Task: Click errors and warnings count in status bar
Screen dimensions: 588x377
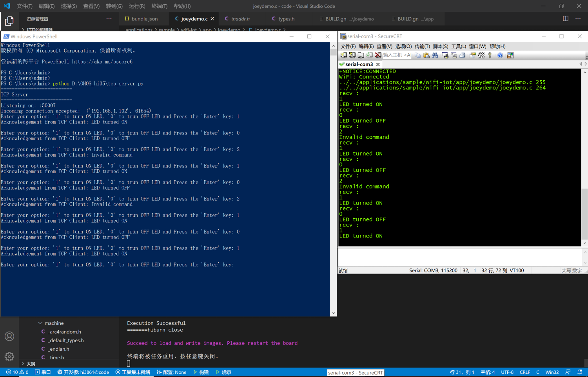Action: [17, 372]
